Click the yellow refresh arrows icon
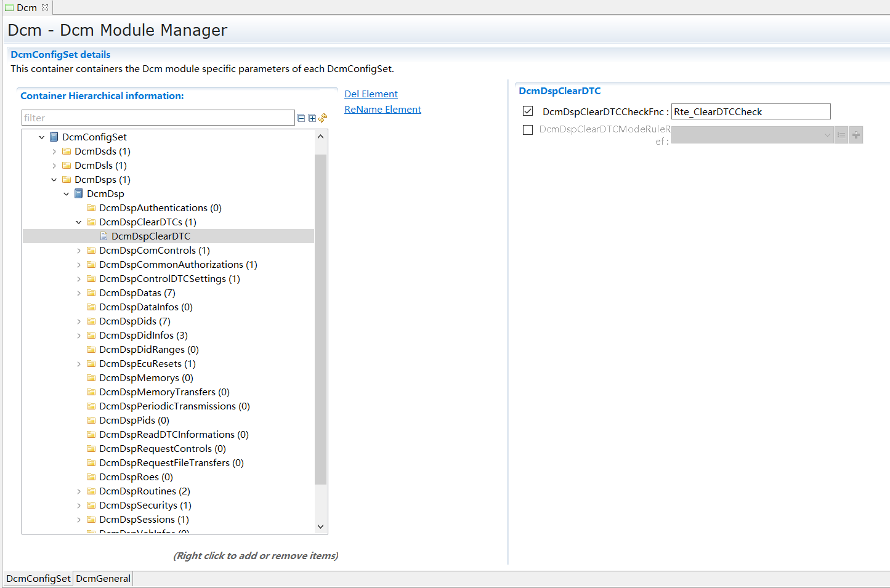 tap(323, 118)
